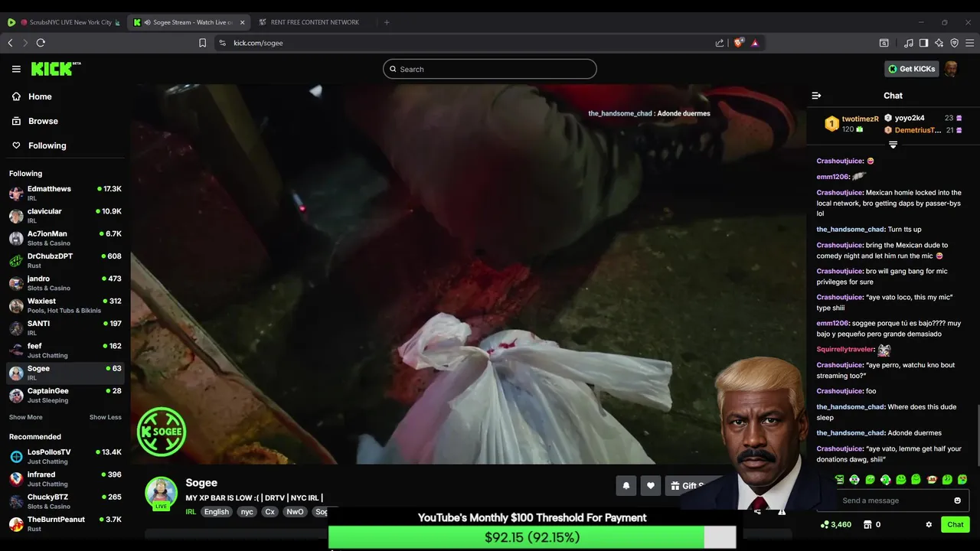This screenshot has width=980, height=551.
Task: Click the green Chat send button
Action: click(x=955, y=524)
